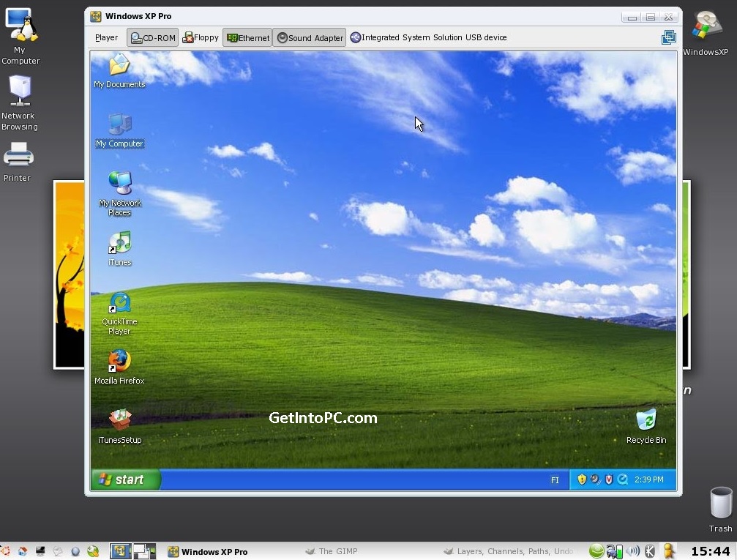Click the FI language indicator
This screenshot has height=560, width=737.
click(555, 480)
